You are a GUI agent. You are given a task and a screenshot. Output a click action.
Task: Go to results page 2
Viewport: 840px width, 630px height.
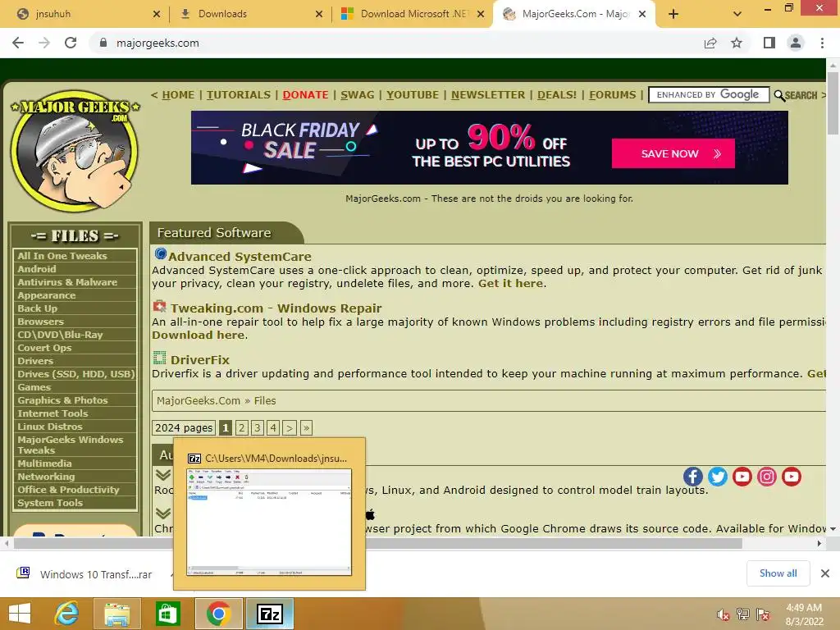click(242, 427)
